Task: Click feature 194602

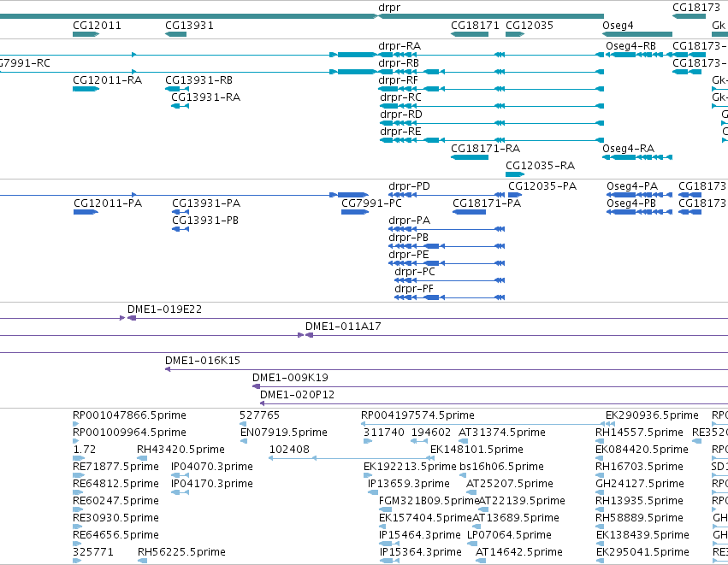Action: click(x=431, y=433)
